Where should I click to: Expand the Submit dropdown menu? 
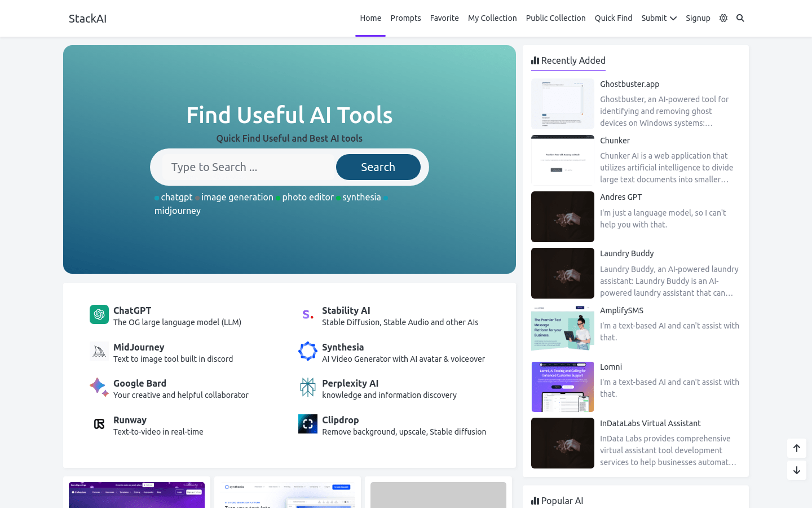coord(659,18)
